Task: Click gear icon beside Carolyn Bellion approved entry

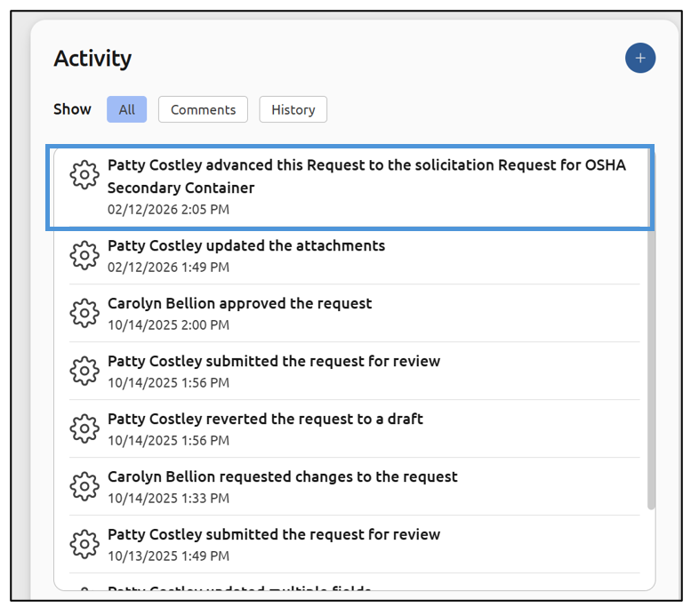Action: pyautogui.click(x=84, y=313)
